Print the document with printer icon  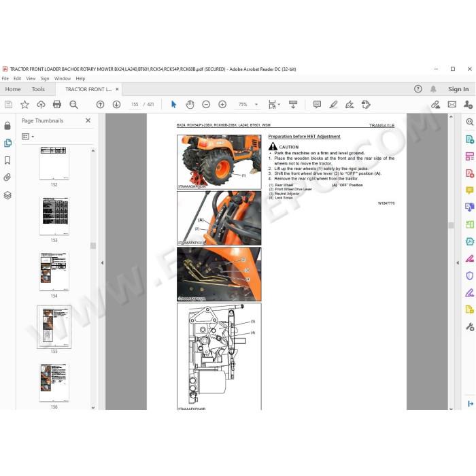[57, 105]
